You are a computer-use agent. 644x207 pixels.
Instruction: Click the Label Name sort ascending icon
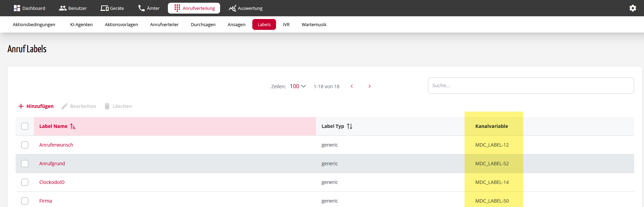pyautogui.click(x=73, y=126)
